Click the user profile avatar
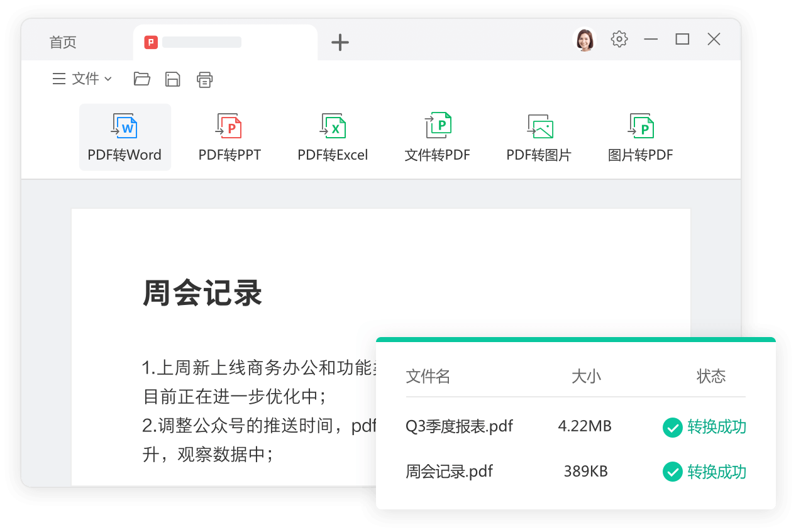 coord(585,40)
